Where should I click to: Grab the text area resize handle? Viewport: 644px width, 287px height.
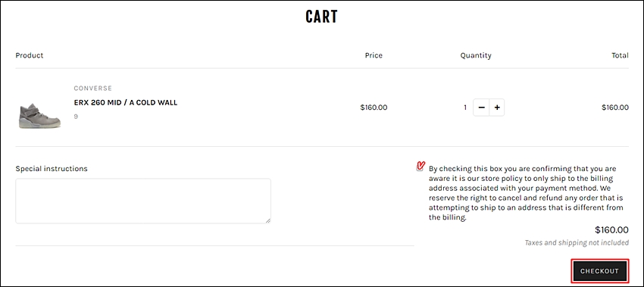pos(267,220)
